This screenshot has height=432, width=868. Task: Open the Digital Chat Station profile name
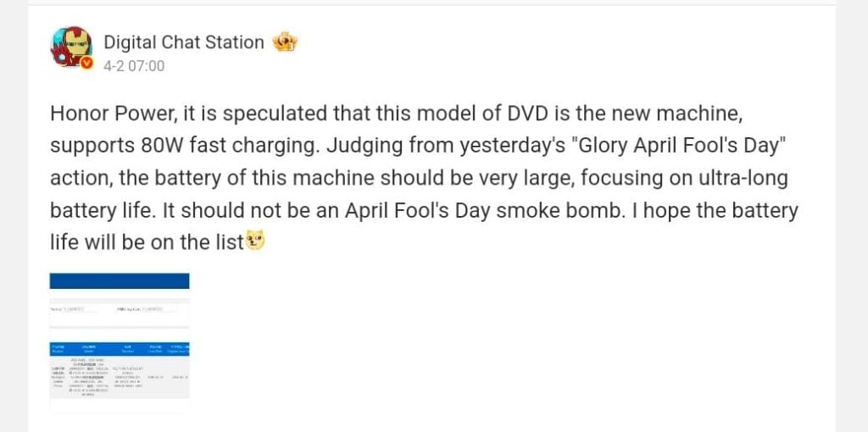tap(184, 42)
